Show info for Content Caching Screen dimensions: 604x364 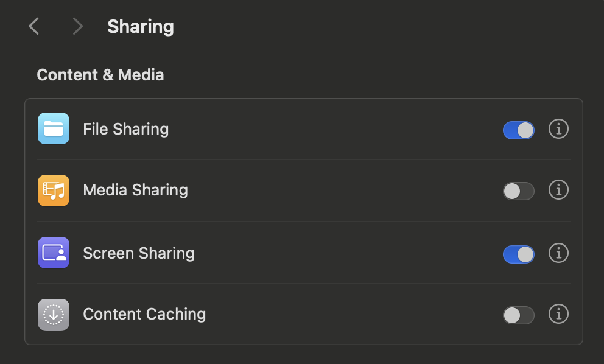[x=558, y=314]
